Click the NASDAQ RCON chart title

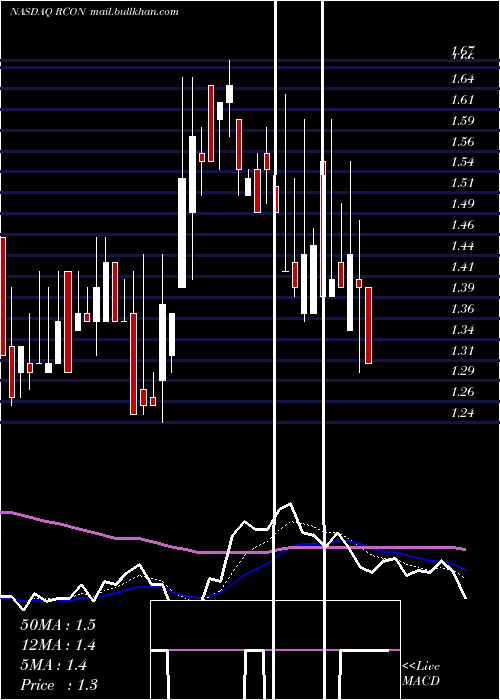click(x=48, y=12)
